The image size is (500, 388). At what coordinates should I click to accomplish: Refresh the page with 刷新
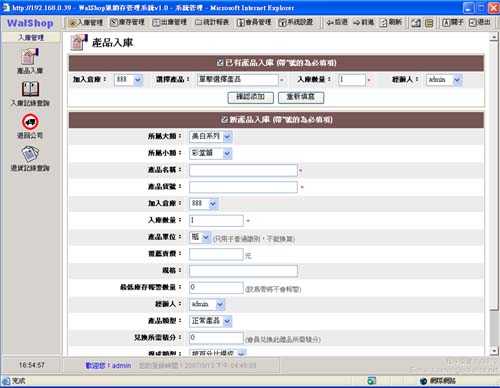click(391, 22)
